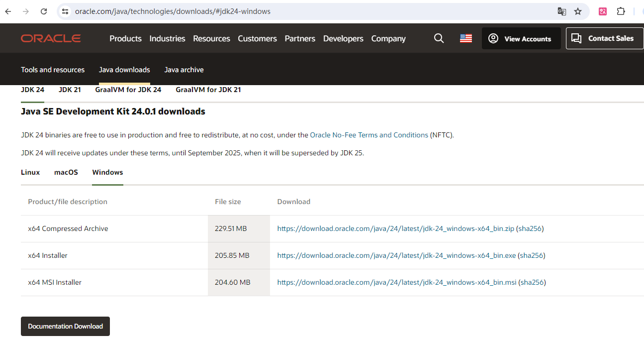Click the site information icon in address bar
This screenshot has width=644, height=339.
coord(65,10)
